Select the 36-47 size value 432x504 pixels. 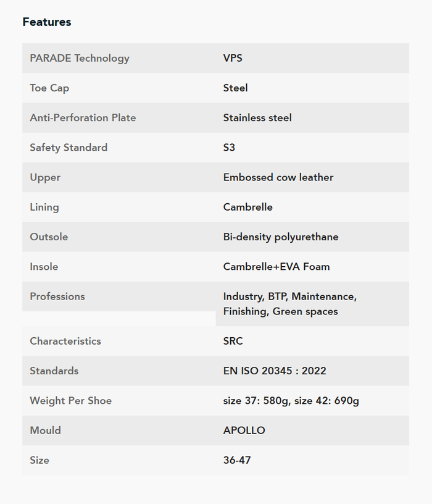(237, 460)
